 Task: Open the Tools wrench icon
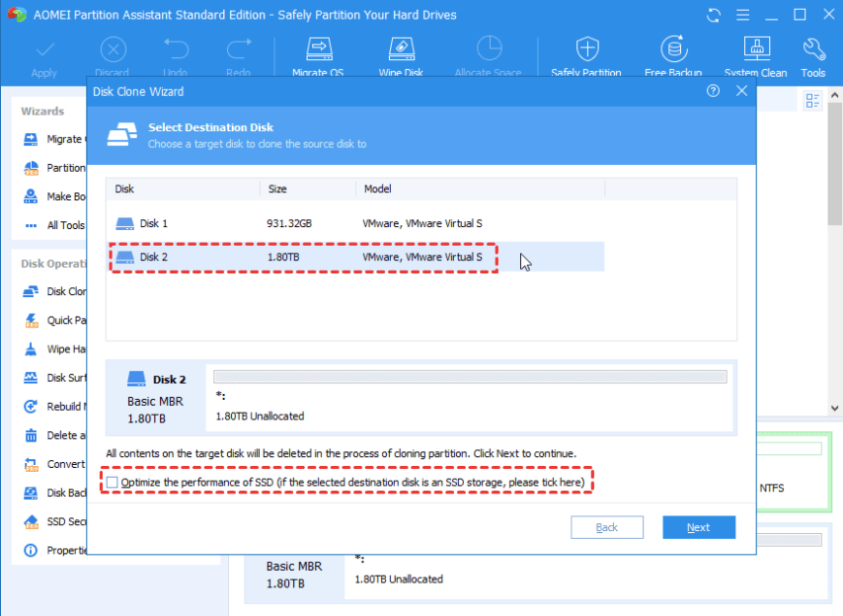click(813, 49)
